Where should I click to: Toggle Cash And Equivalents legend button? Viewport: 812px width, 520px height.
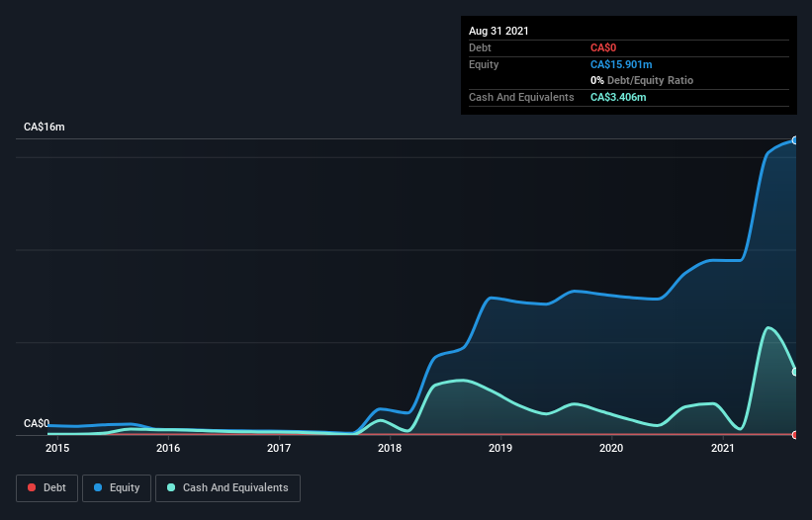click(x=227, y=488)
